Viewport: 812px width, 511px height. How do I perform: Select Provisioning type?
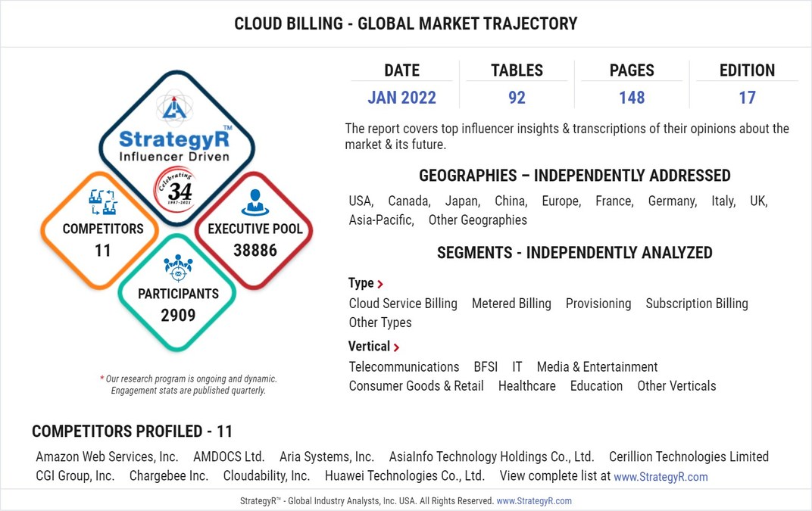pos(598,304)
